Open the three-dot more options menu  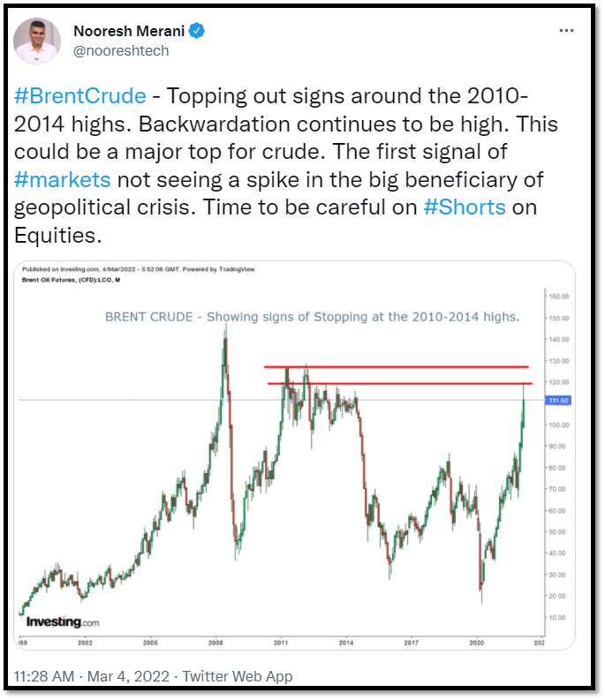coord(566,30)
